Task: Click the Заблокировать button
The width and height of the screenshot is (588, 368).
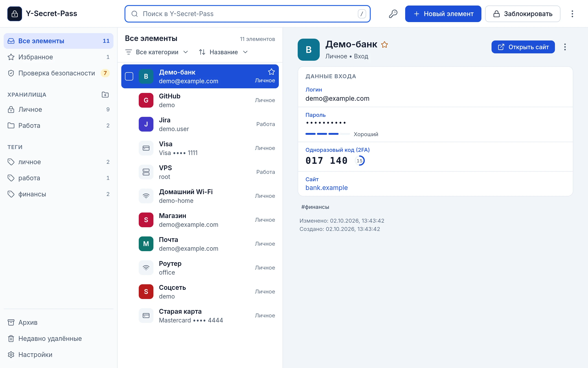Action: pyautogui.click(x=523, y=14)
